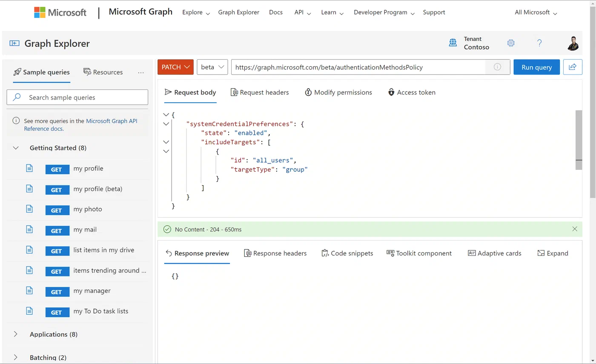Open the Response headers tab
This screenshot has width=596, height=364.
click(275, 253)
